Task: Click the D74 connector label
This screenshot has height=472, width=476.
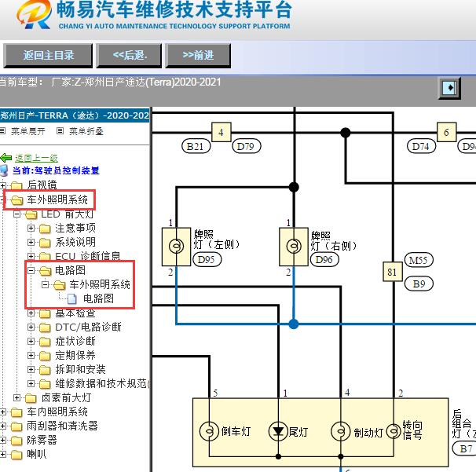Action: tap(421, 147)
